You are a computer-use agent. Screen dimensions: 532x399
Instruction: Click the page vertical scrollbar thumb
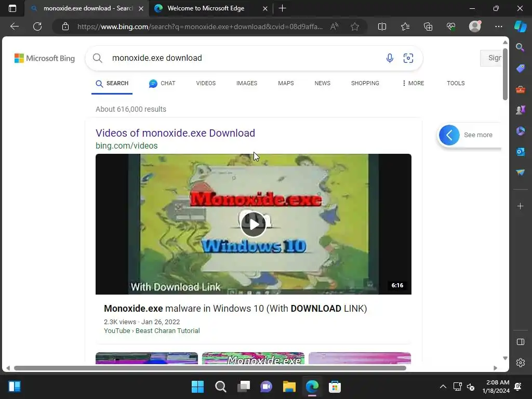[505, 74]
